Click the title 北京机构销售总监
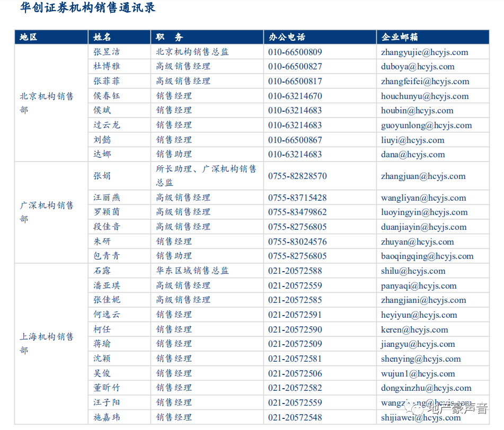The width and height of the screenshot is (504, 430). coord(192,52)
